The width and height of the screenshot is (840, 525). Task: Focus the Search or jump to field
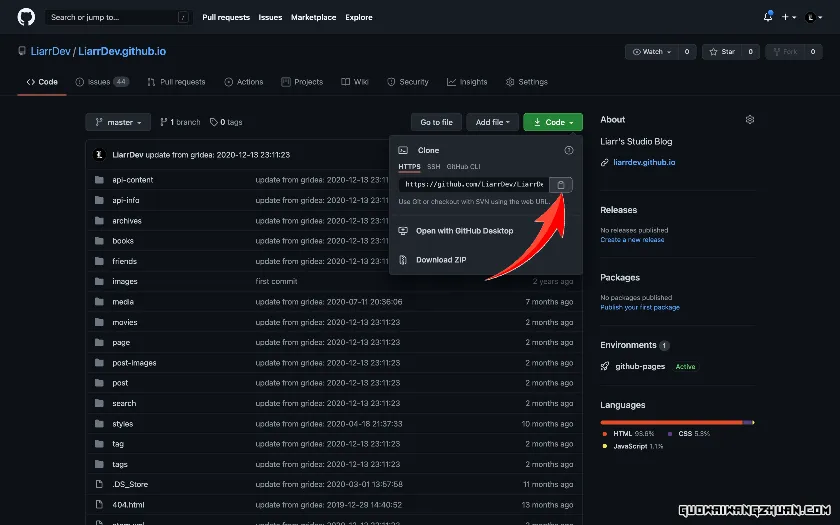(118, 17)
